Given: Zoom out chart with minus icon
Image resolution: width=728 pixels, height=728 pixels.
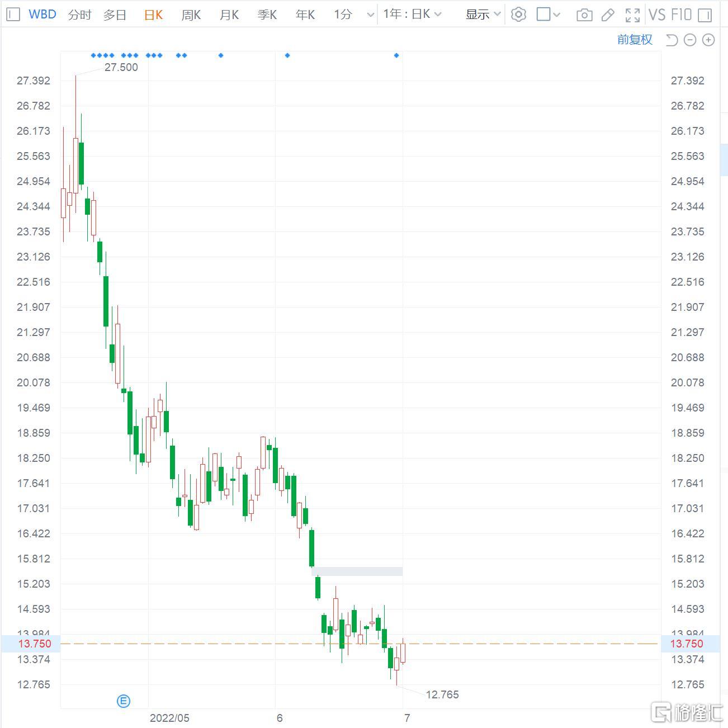Looking at the screenshot, I should 690,40.
